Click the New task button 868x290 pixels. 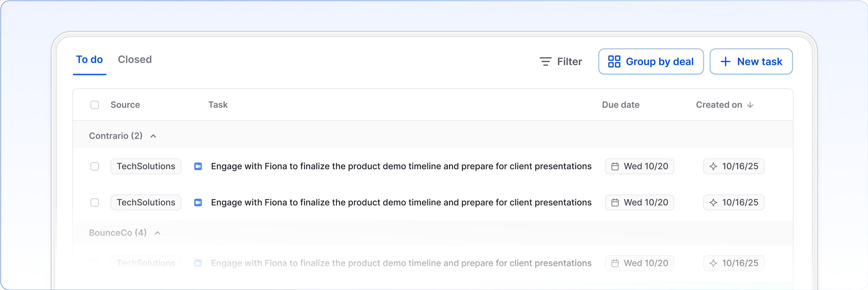click(751, 61)
